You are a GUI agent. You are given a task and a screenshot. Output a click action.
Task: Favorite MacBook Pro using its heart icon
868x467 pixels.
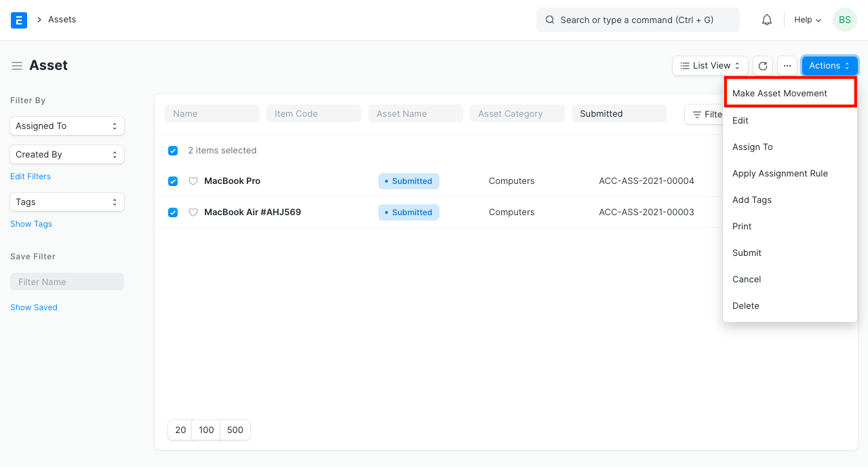pyautogui.click(x=193, y=181)
